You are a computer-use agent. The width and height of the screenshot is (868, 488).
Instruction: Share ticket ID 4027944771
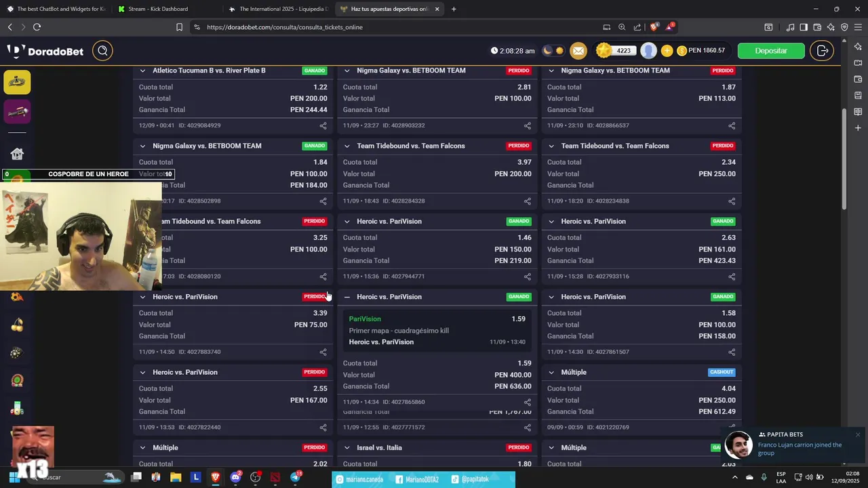click(527, 277)
